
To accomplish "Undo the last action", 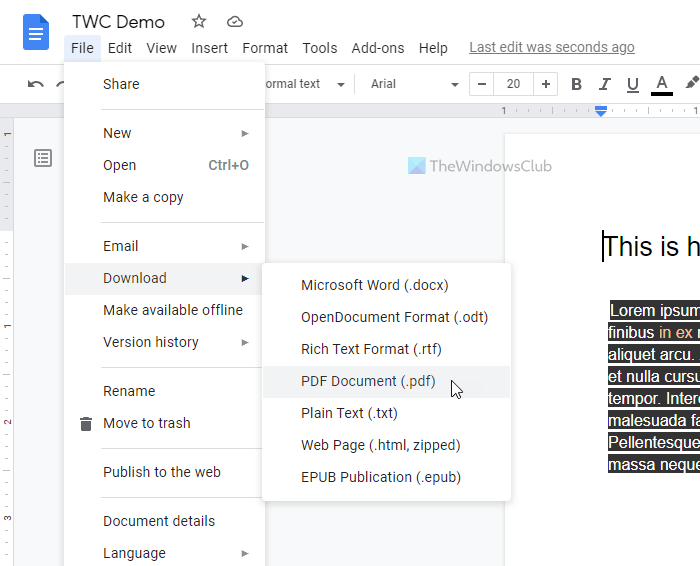I will 36,84.
